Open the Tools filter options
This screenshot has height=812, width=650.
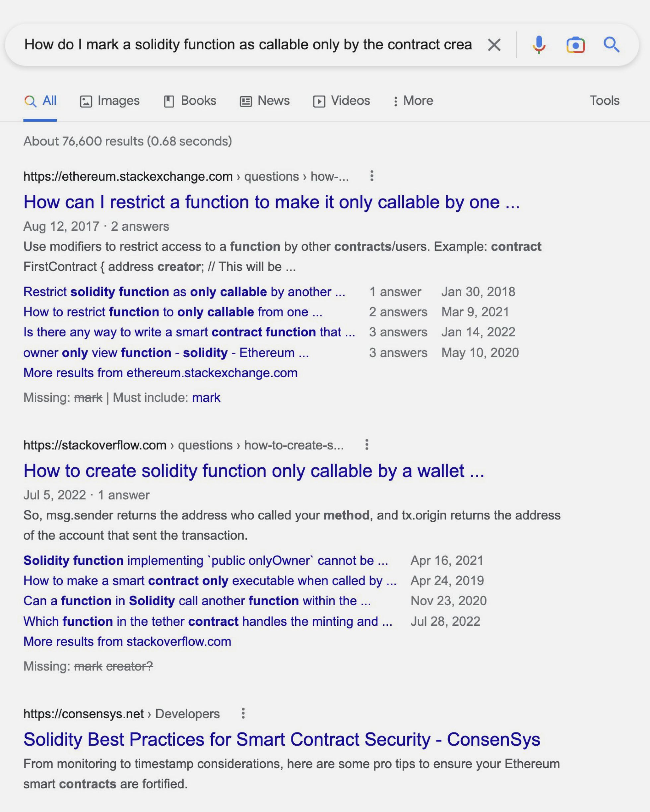604,100
